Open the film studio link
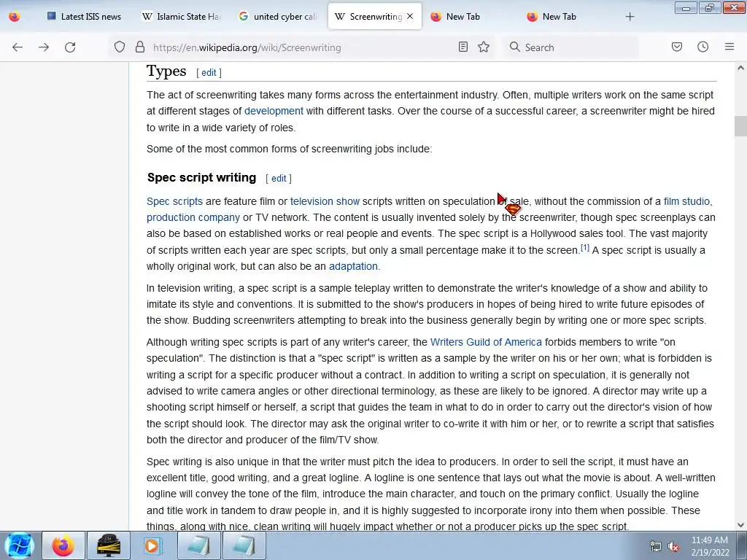This screenshot has height=560, width=747. click(x=686, y=201)
